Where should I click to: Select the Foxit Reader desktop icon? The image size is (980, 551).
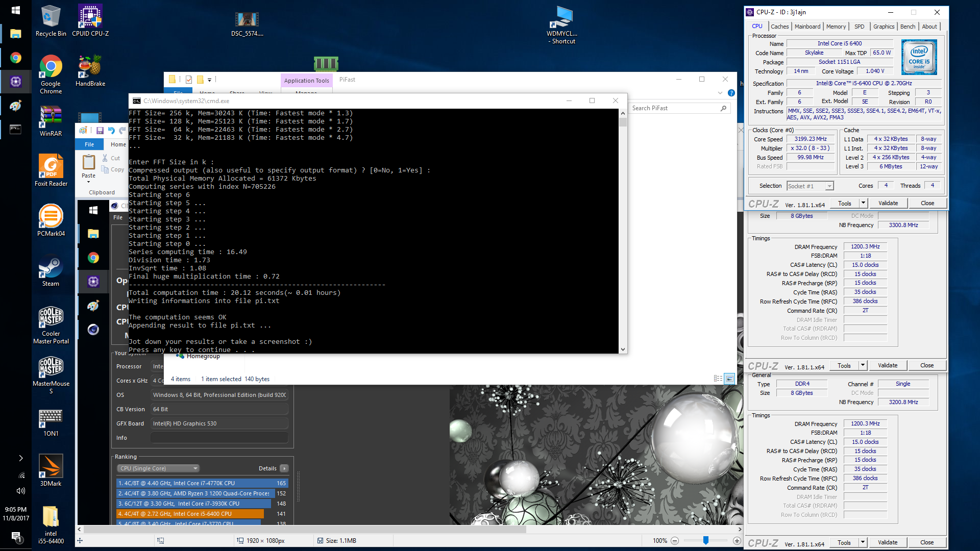(51, 171)
